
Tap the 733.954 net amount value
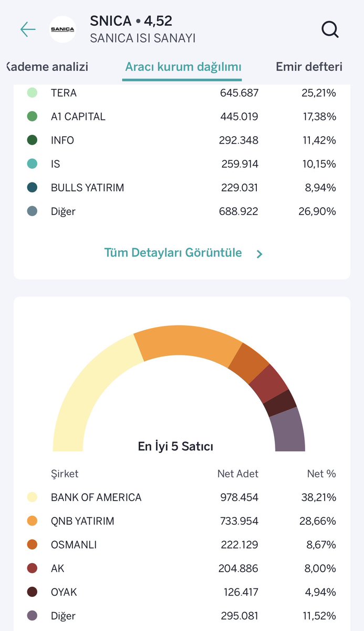[x=239, y=521]
